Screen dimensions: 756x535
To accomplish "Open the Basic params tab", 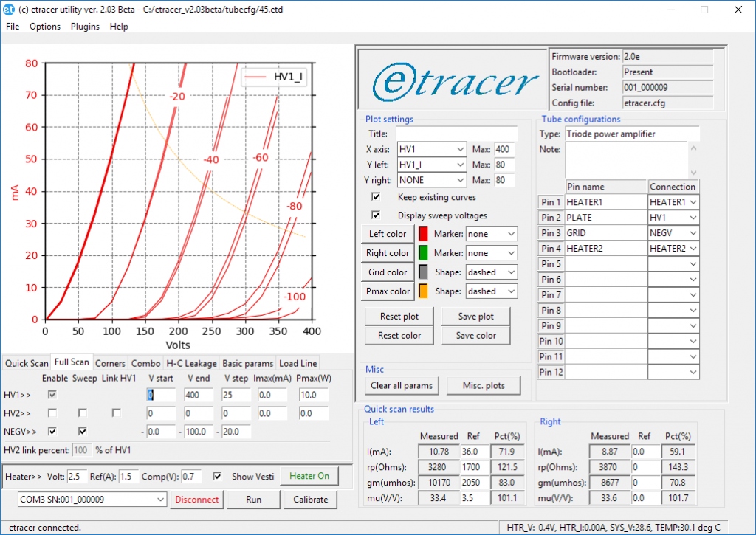I will [248, 363].
